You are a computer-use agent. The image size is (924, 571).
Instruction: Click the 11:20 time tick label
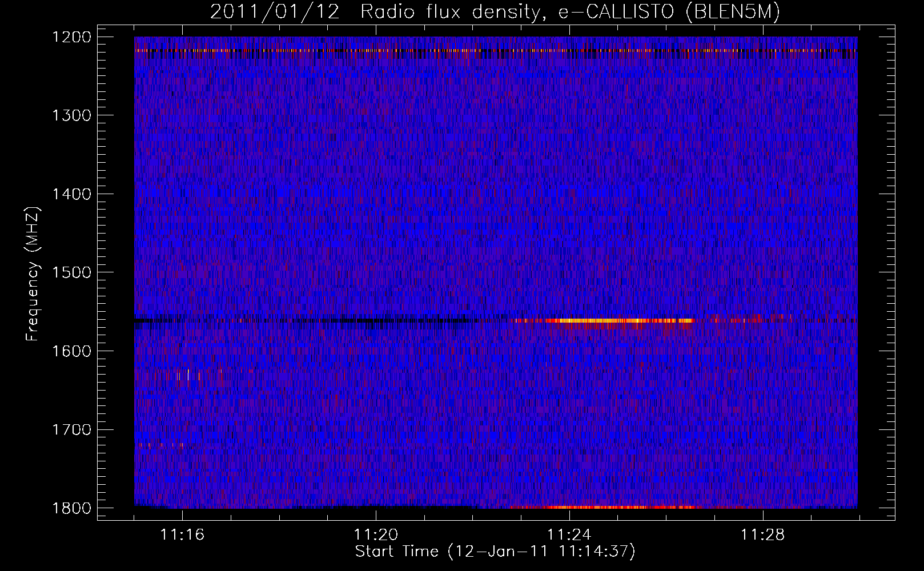(376, 534)
